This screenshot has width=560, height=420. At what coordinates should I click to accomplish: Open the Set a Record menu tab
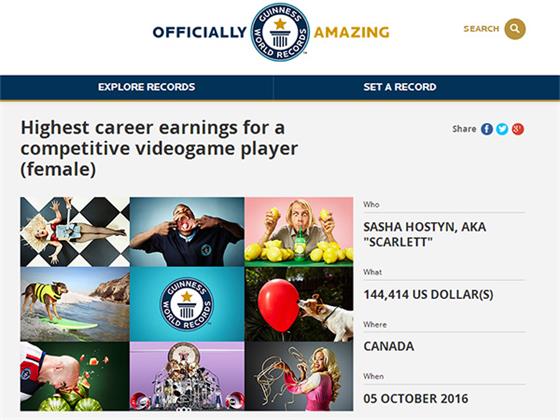(x=400, y=87)
